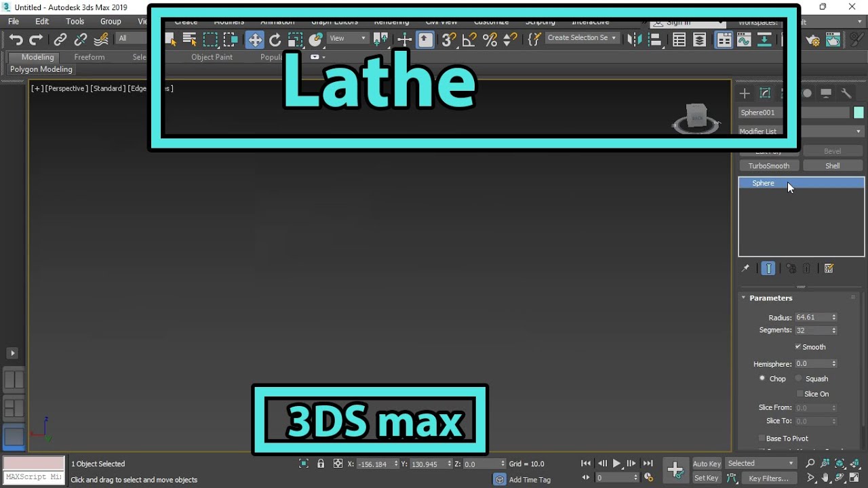Click the Pan View hand icon
868x488 pixels.
825,479
